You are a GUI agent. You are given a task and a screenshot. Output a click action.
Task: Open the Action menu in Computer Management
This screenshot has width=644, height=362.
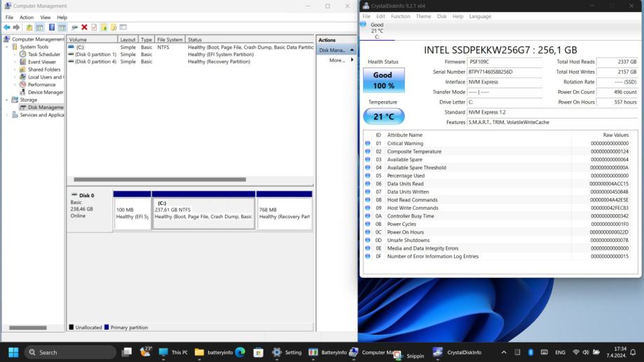tap(27, 17)
